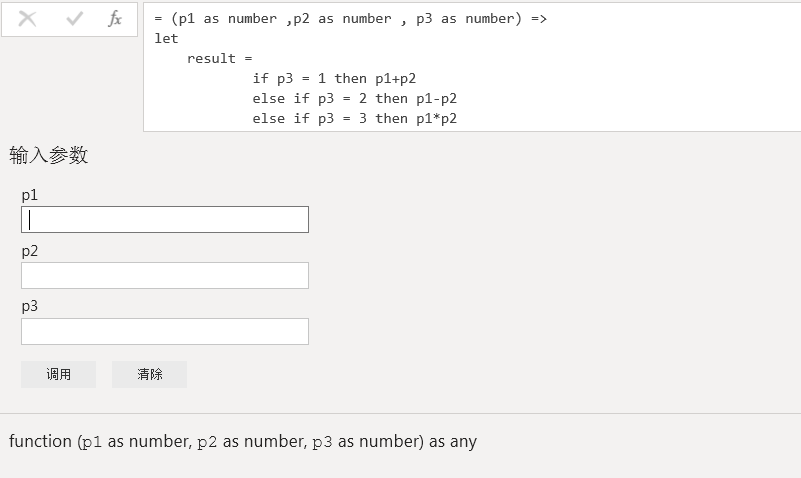
Task: Click the cancel X icon in formula bar
Action: (x=28, y=19)
